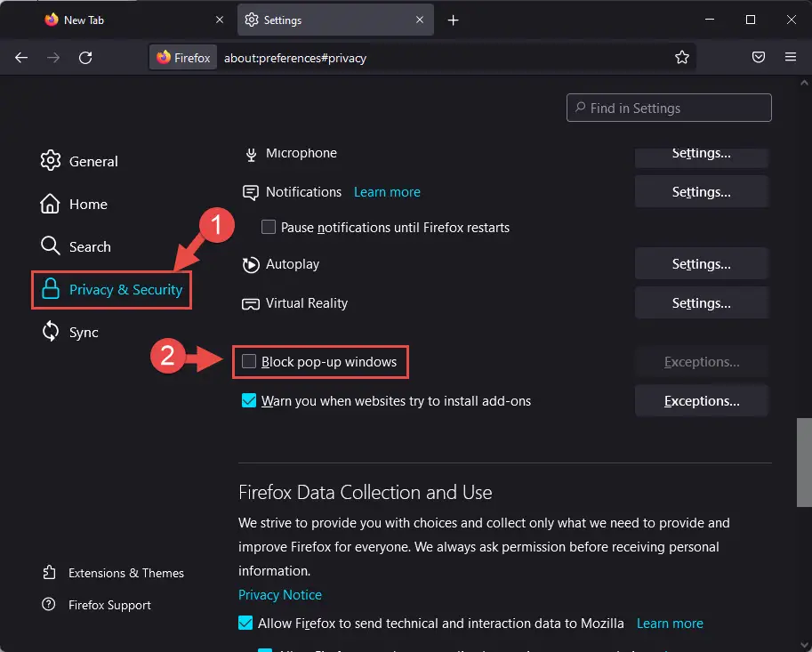Open Exceptions for add-on install warnings
The height and width of the screenshot is (652, 812).
coord(701,401)
